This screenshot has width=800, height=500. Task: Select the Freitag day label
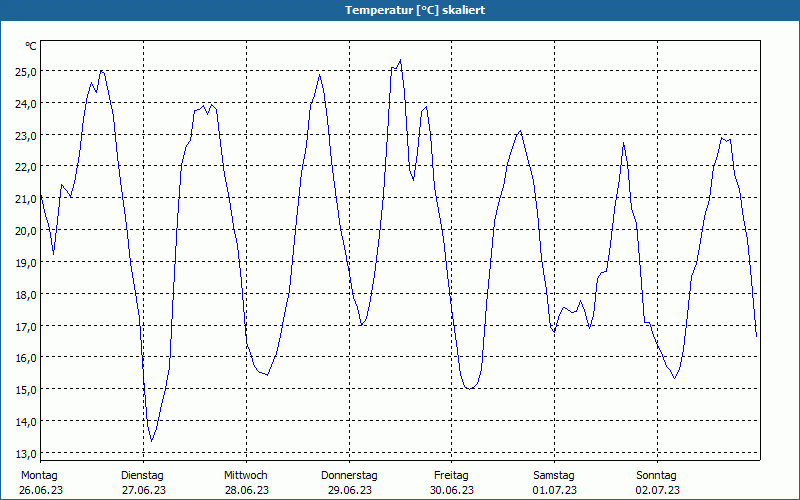tap(451, 475)
